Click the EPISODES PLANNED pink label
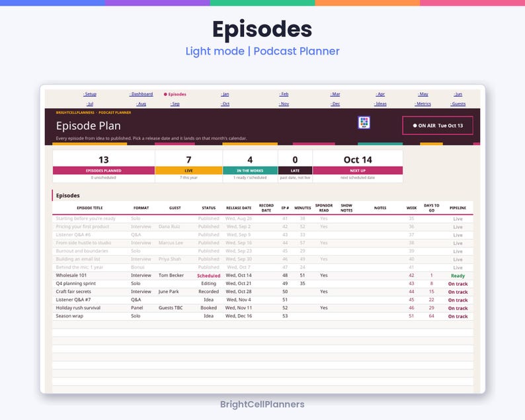525x420 pixels. tap(103, 171)
